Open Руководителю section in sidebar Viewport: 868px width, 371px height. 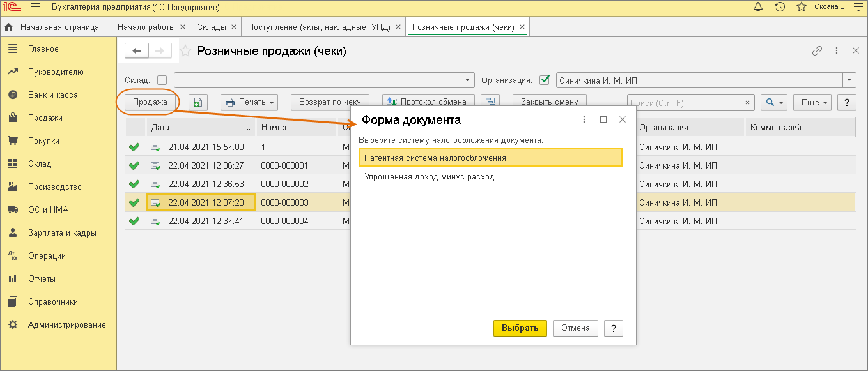56,72
